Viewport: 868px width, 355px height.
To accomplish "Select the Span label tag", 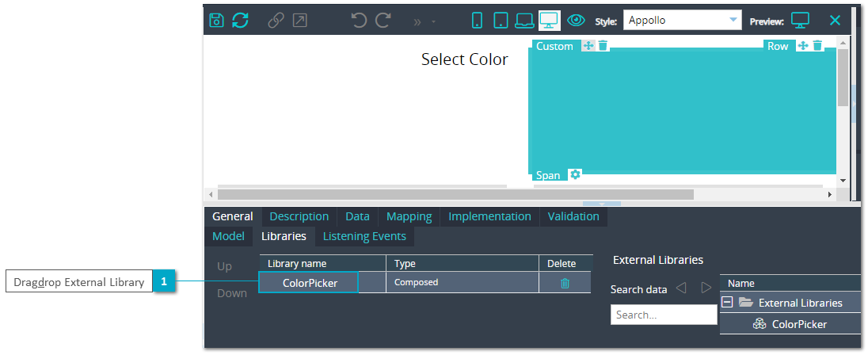I will (548, 175).
